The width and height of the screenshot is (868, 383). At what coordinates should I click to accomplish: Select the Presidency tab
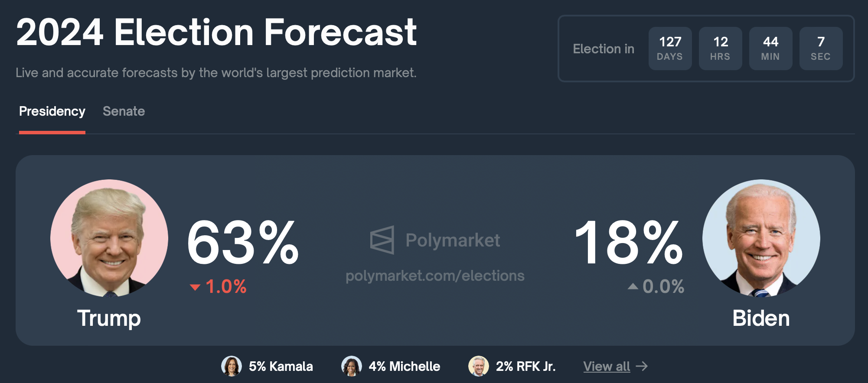52,111
